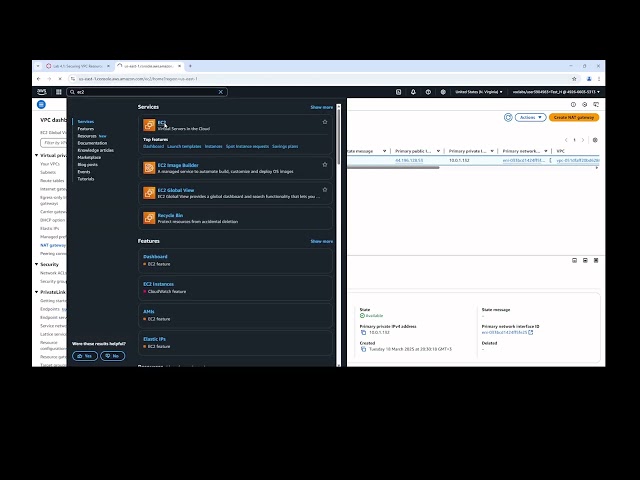Open the table preferences gear icon
The width and height of the screenshot is (640, 480).
[x=595, y=140]
